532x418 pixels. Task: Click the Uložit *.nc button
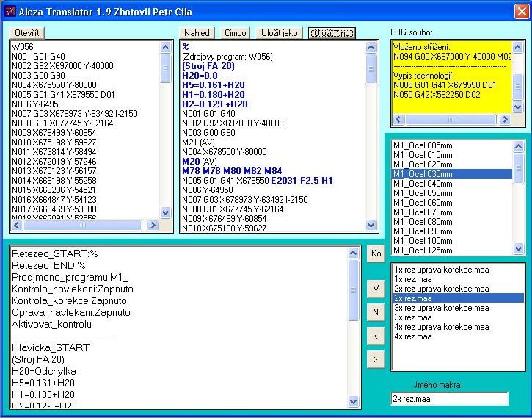point(332,33)
